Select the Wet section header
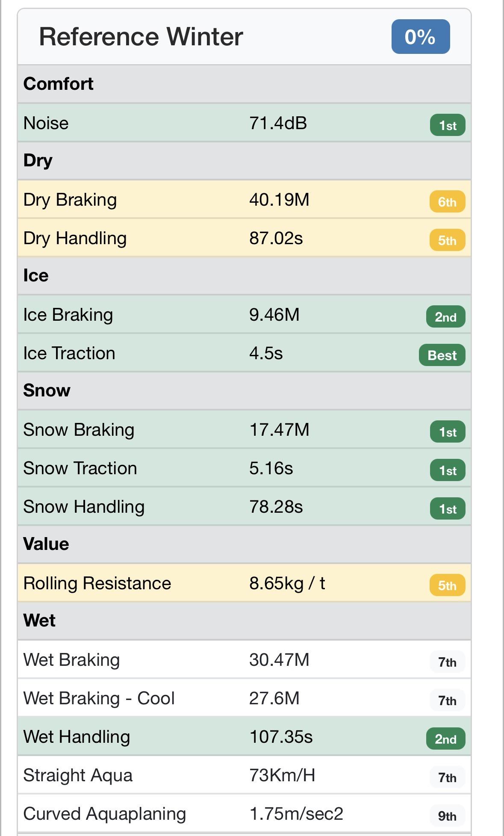The width and height of the screenshot is (504, 836). coord(39,620)
